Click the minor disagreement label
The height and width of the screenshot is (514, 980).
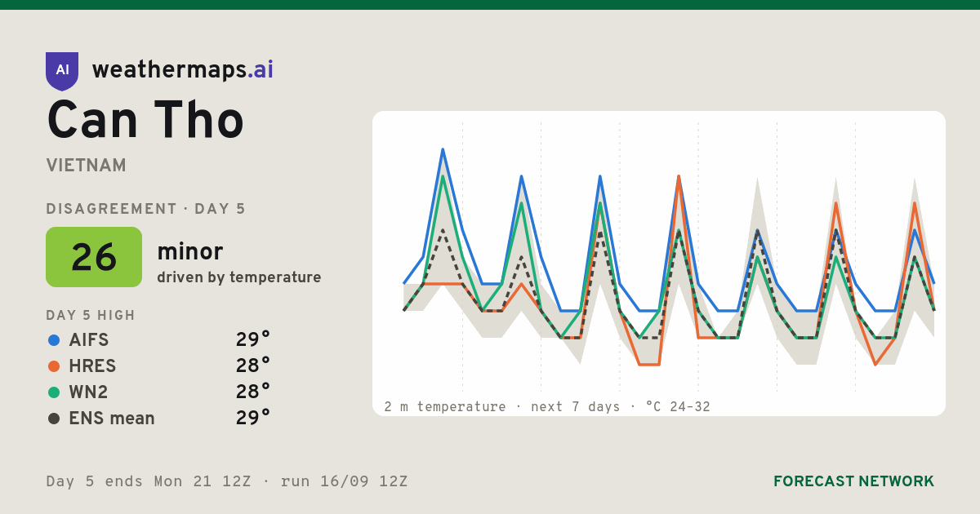tap(190, 251)
